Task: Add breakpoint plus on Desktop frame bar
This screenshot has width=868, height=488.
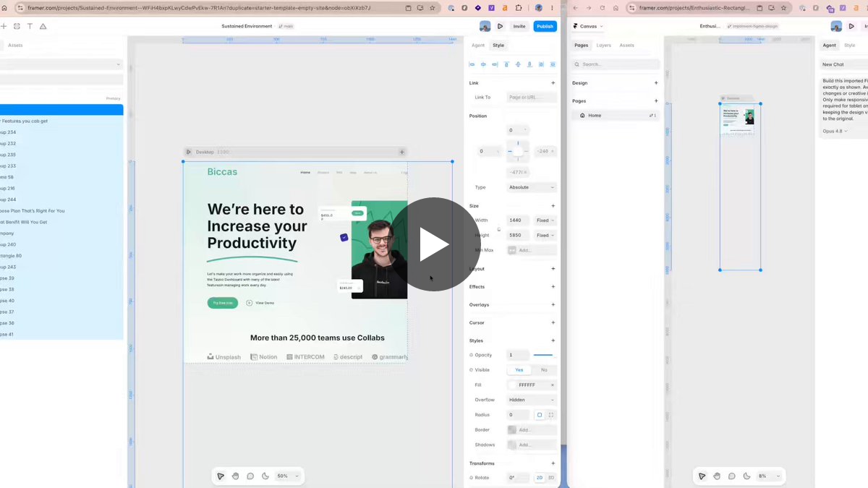Action: click(402, 152)
